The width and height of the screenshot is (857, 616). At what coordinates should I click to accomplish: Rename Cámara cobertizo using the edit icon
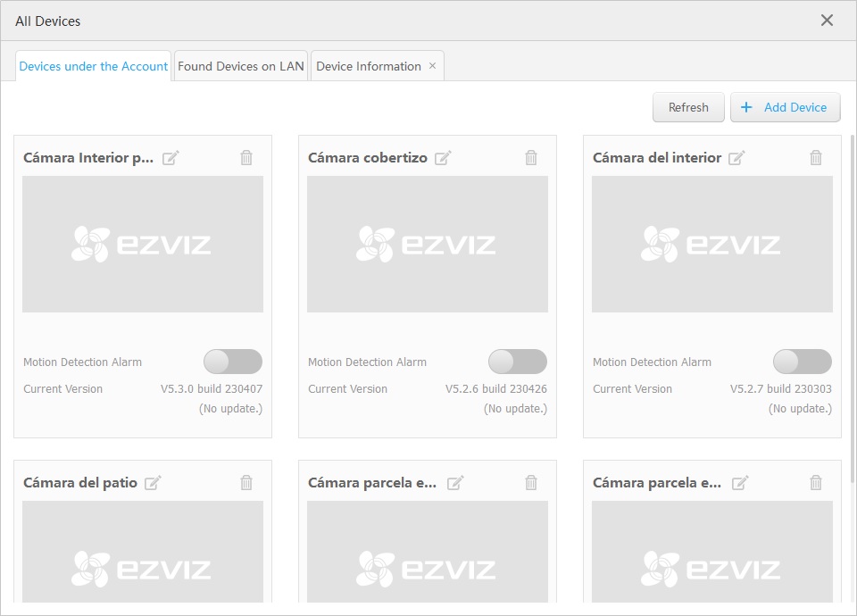[x=443, y=158]
